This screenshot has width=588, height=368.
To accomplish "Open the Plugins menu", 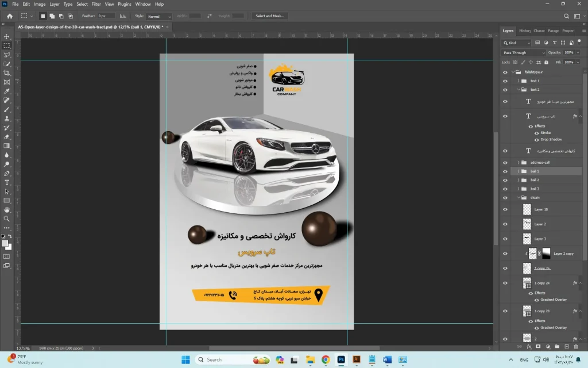I will point(125,4).
